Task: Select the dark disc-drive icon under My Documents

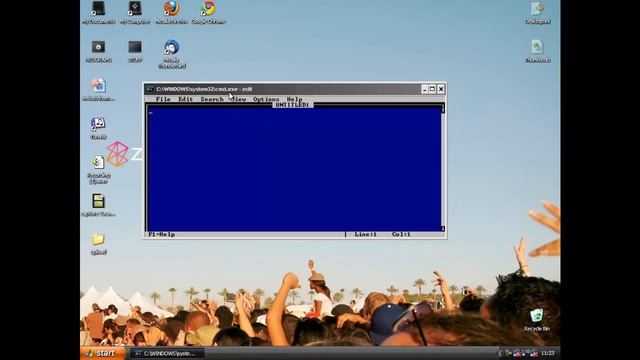Action: 98,51
